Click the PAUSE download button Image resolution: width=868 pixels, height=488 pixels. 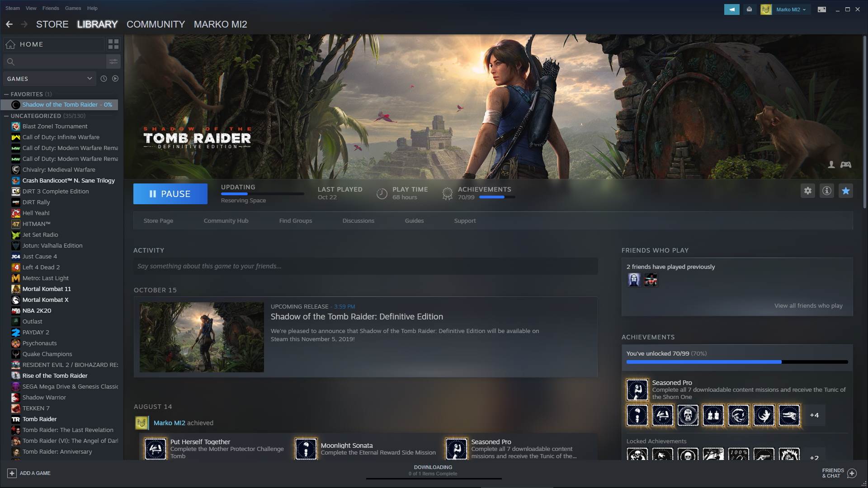coord(170,193)
